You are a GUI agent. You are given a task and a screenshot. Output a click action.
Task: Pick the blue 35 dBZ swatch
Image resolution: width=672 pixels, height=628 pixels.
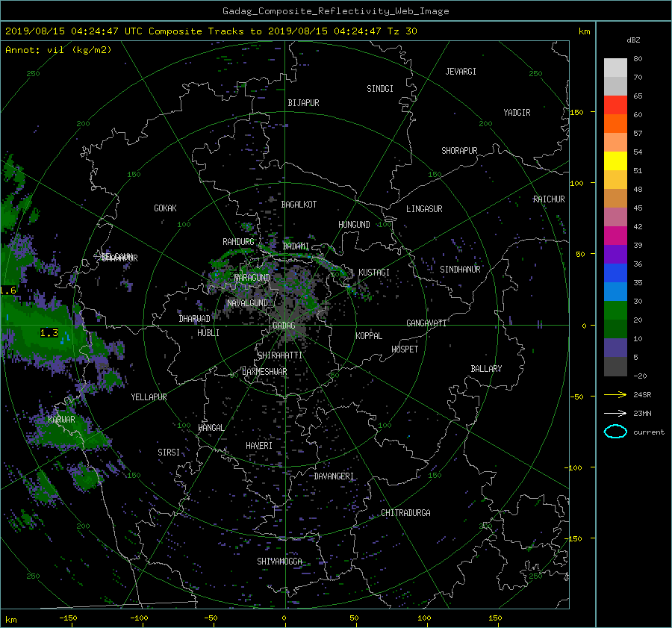point(615,273)
